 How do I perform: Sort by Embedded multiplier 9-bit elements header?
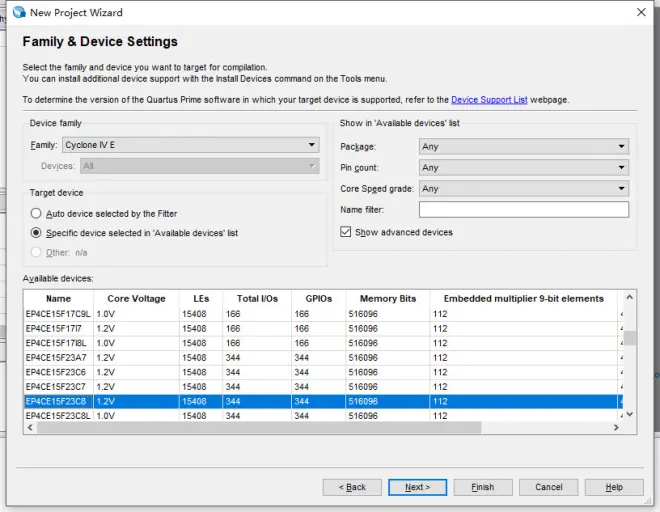524,299
